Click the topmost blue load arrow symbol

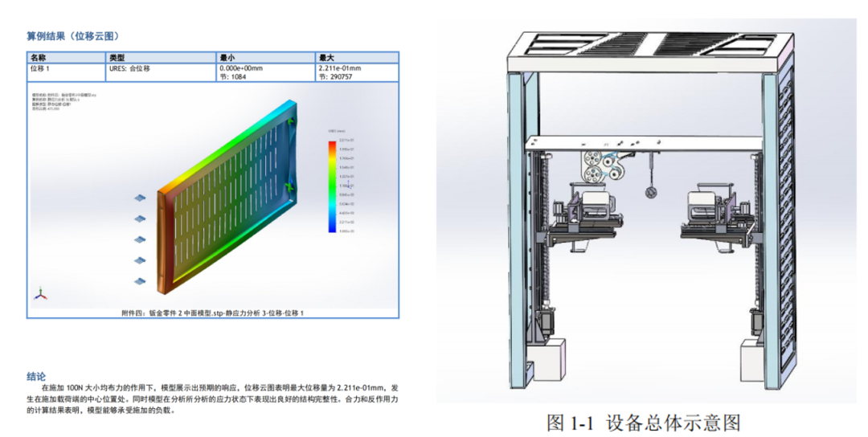(x=139, y=197)
